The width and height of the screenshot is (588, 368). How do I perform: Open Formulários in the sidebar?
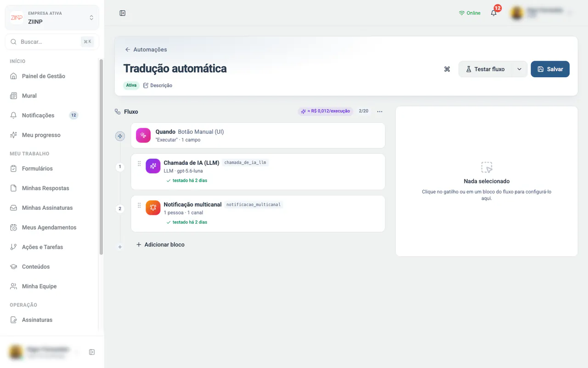pos(52,168)
